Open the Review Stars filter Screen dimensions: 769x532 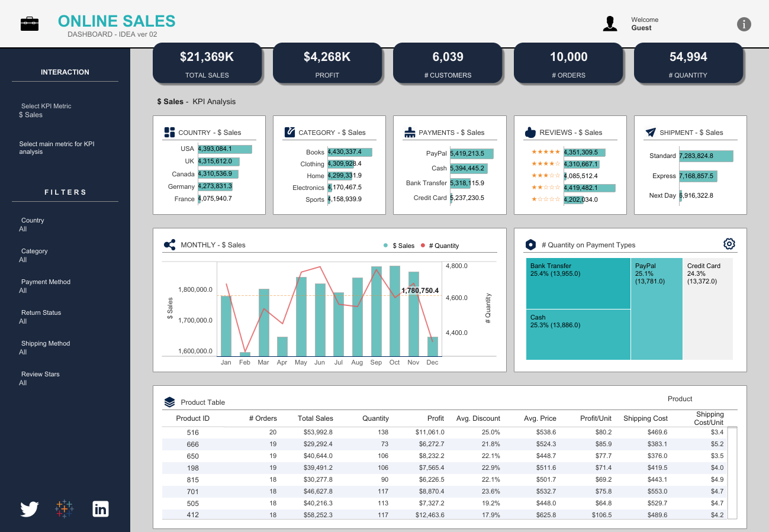40,379
